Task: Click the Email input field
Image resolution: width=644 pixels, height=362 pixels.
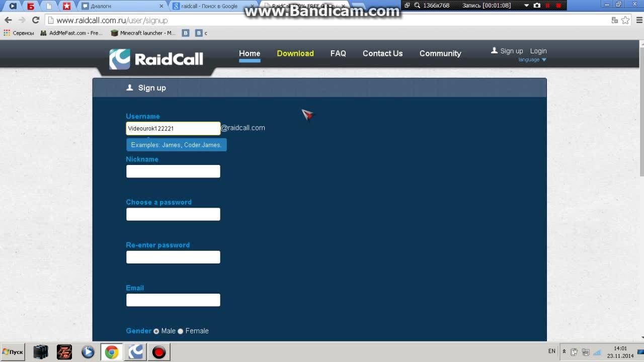Action: click(x=173, y=300)
